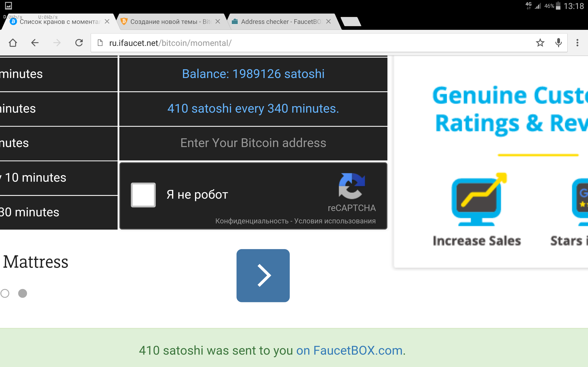Viewport: 588px width, 367px height.
Task: Open 'Условия использования' captcha link
Action: [335, 221]
